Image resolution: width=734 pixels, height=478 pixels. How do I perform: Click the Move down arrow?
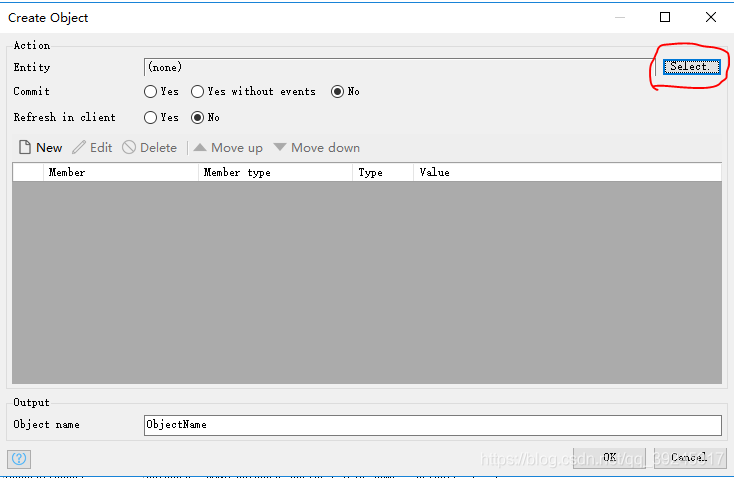(280, 148)
